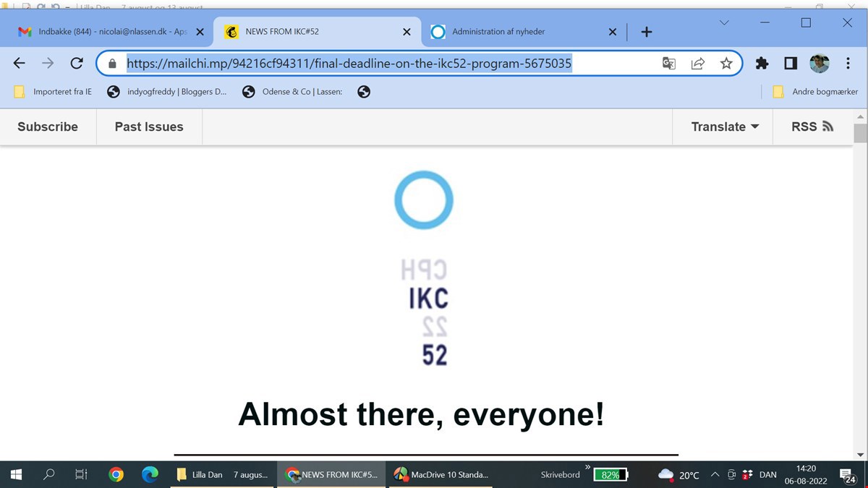Open the Windows Start menu
Image resolution: width=868 pixels, height=488 pixels.
coord(16,475)
